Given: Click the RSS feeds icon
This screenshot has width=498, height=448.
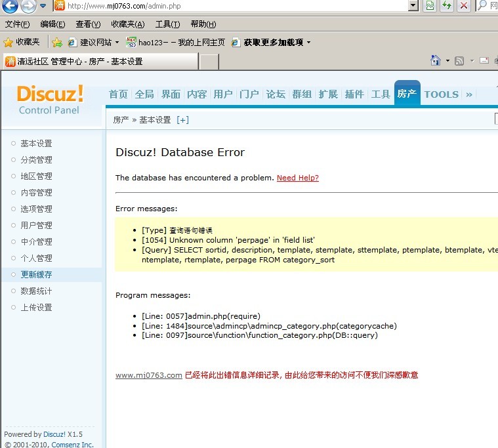Looking at the screenshot, I should click(x=459, y=60).
